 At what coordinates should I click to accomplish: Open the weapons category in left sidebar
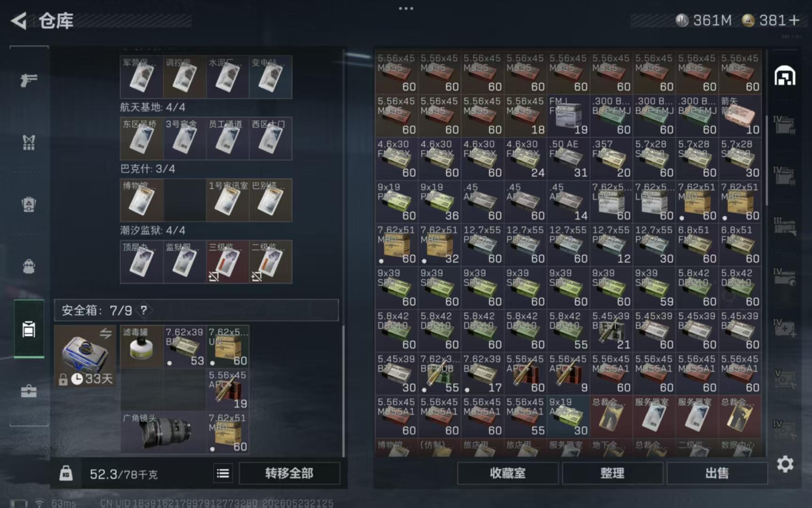29,80
